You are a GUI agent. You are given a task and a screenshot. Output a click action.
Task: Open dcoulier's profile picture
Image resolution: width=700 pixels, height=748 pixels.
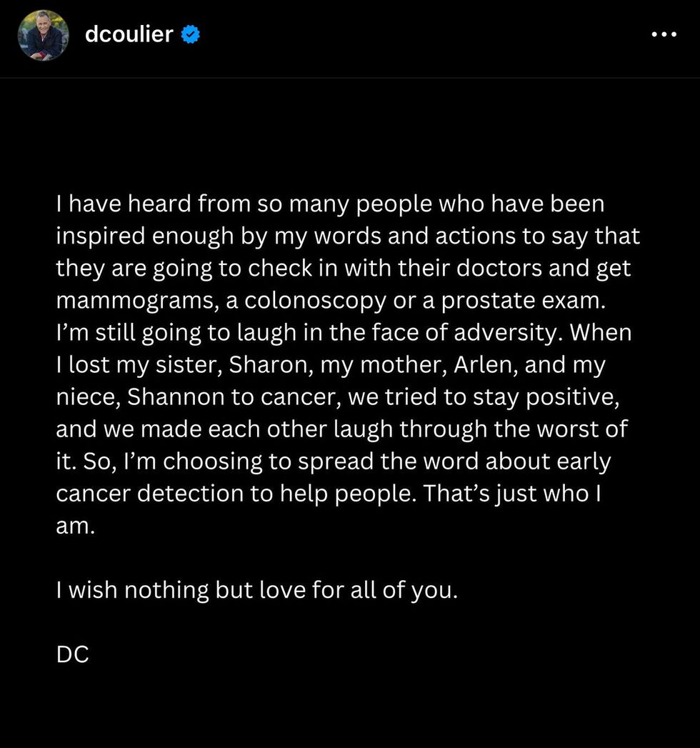[x=43, y=35]
